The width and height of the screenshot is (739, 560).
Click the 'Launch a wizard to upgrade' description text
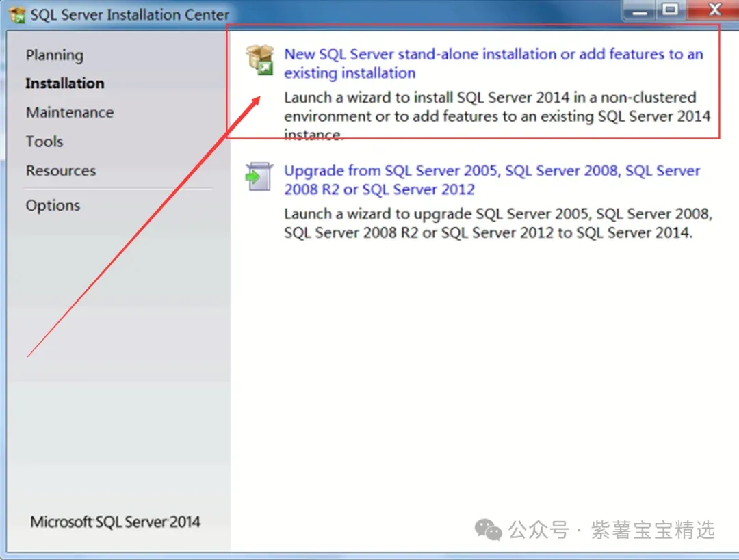[498, 223]
